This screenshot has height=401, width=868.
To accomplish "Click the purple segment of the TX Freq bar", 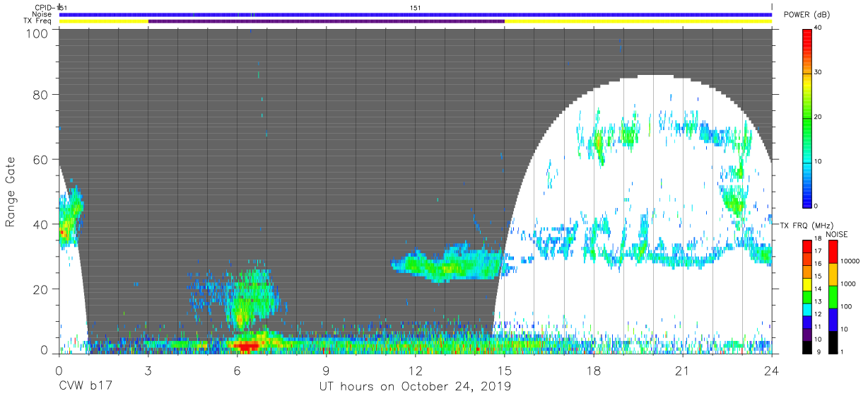I will coord(326,21).
